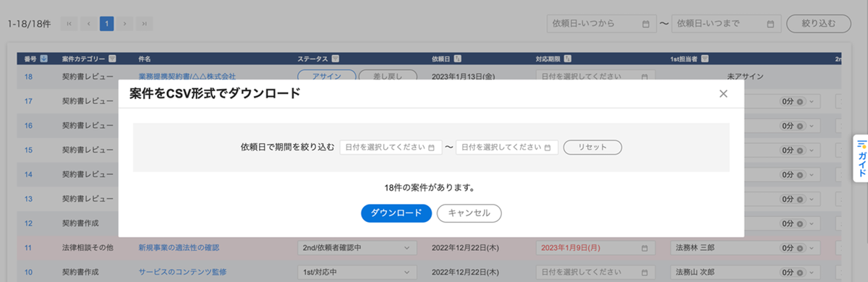
Task: Open the 1st/対応中 status dropdown
Action: 357,273
